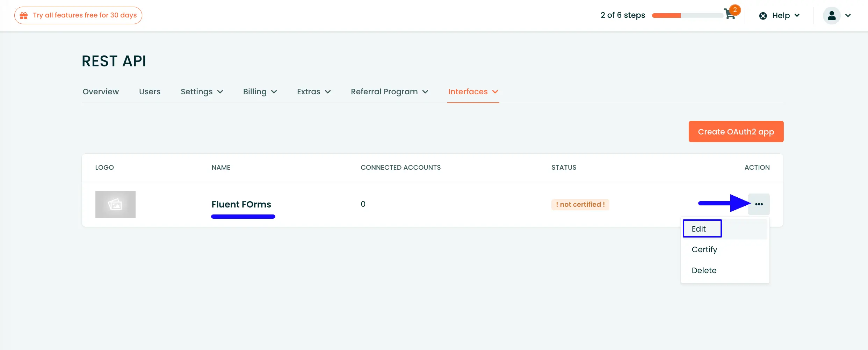Image resolution: width=868 pixels, height=350 pixels.
Task: Choose Certify from the action menu
Action: [x=704, y=249]
